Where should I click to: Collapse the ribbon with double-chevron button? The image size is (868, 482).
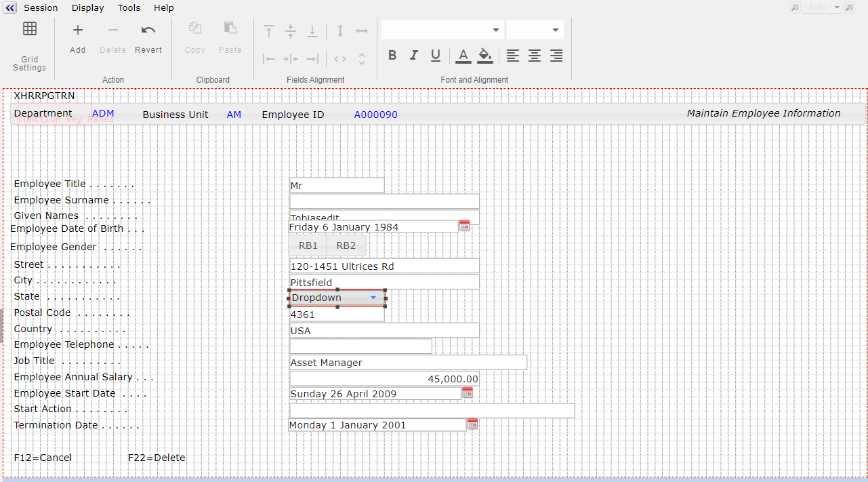click(x=9, y=8)
